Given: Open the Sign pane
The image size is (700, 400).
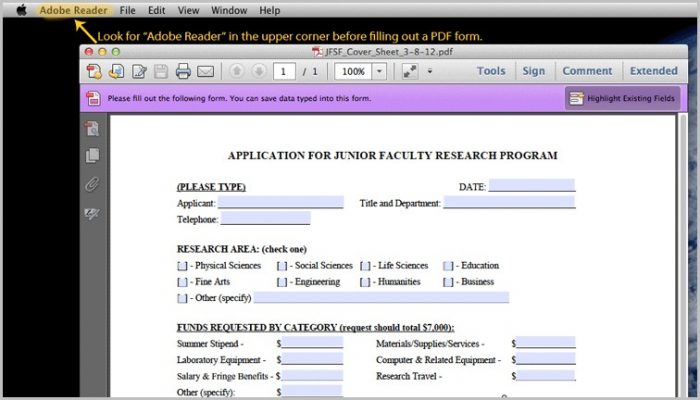Looking at the screenshot, I should (x=533, y=71).
